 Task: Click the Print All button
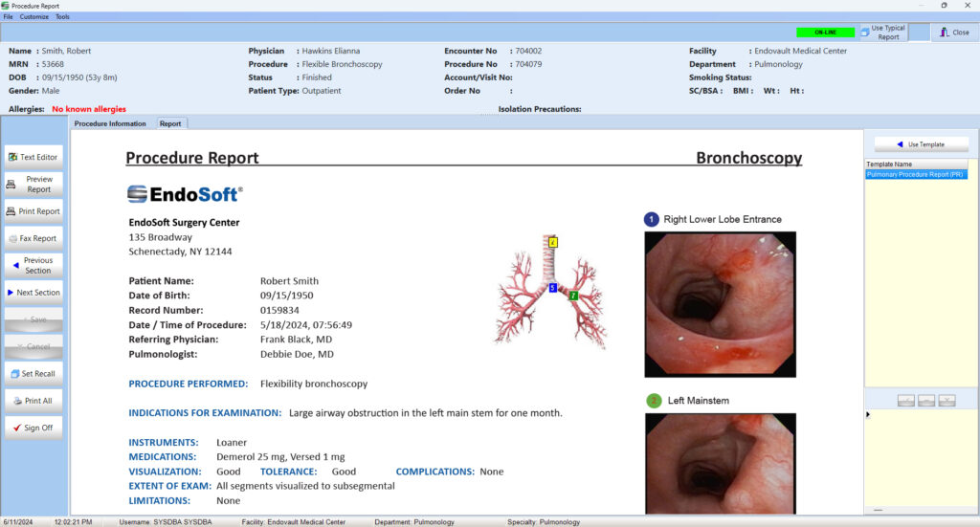tap(33, 401)
